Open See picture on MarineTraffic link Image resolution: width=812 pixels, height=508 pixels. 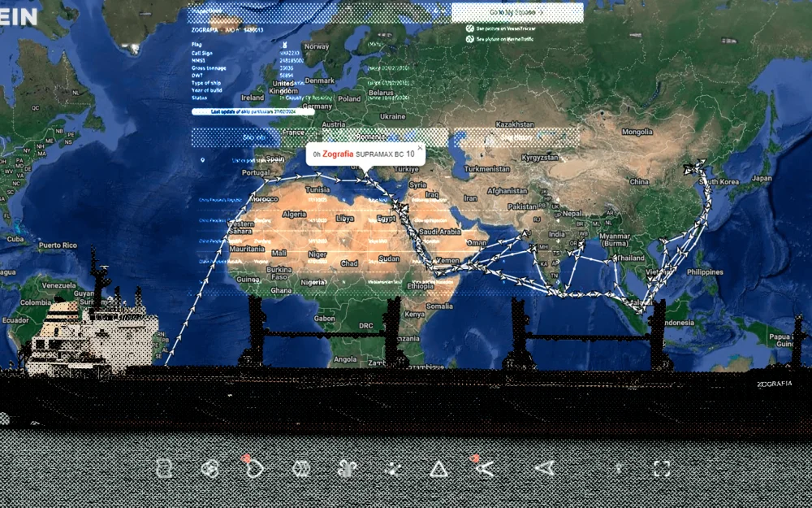[x=505, y=39]
